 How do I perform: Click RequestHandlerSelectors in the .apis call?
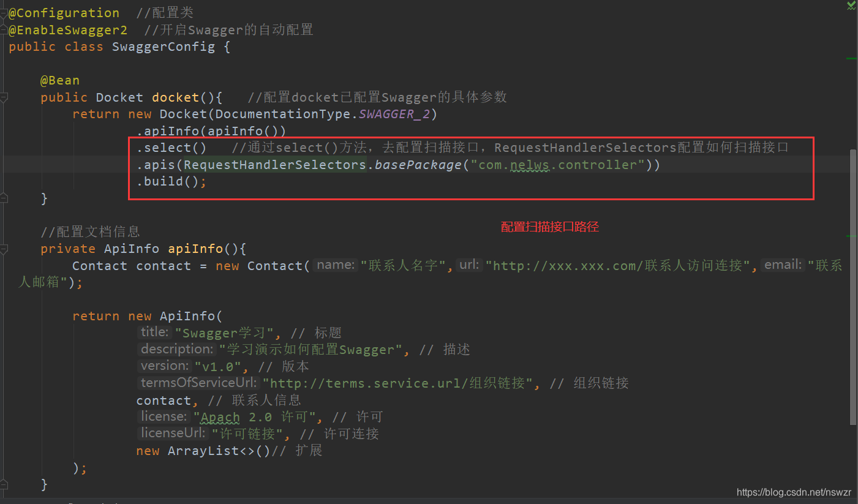[275, 165]
